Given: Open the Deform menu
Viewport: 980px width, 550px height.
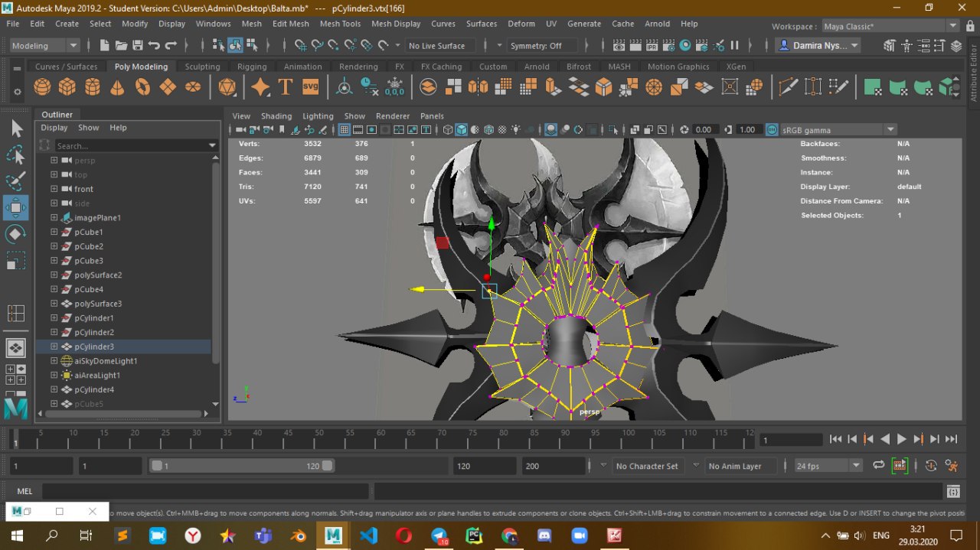Looking at the screenshot, I should (x=521, y=24).
